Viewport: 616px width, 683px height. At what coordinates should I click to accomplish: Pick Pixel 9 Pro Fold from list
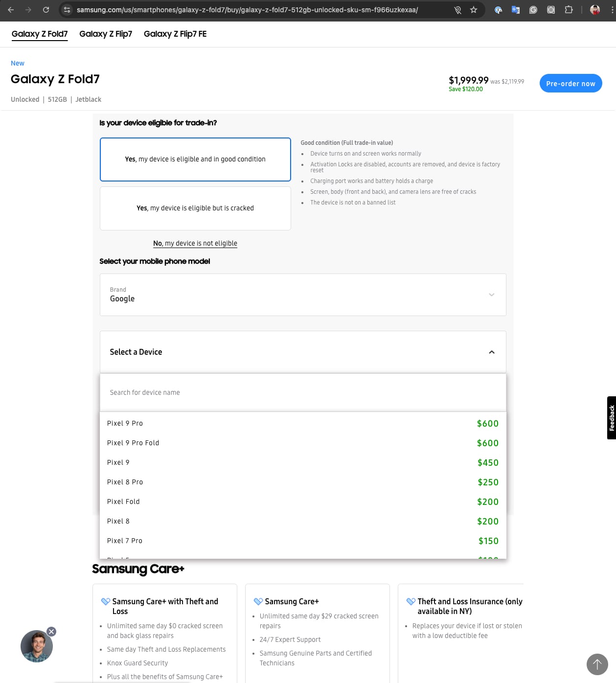click(x=133, y=443)
